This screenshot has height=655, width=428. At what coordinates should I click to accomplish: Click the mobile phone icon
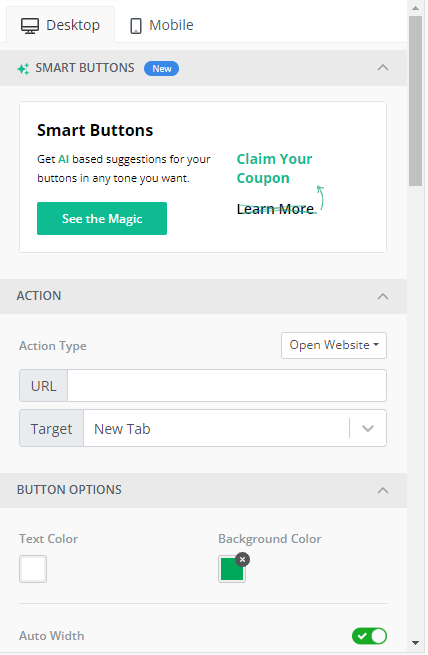pos(136,25)
